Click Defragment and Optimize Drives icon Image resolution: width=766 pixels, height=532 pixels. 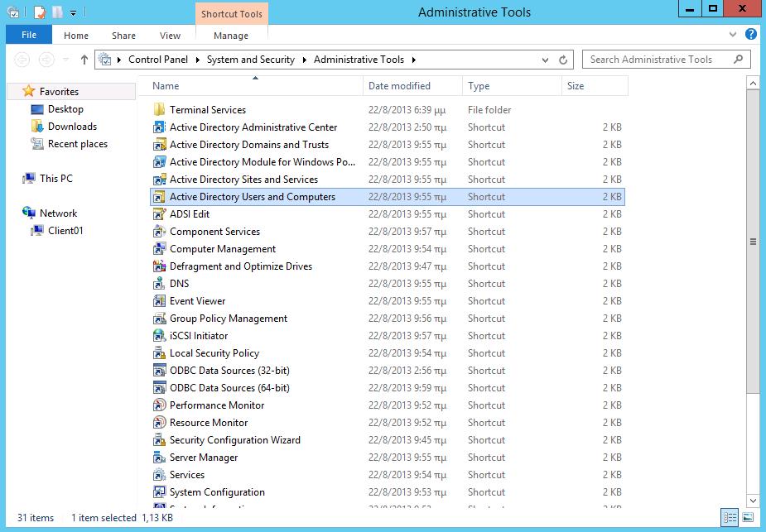pos(159,266)
